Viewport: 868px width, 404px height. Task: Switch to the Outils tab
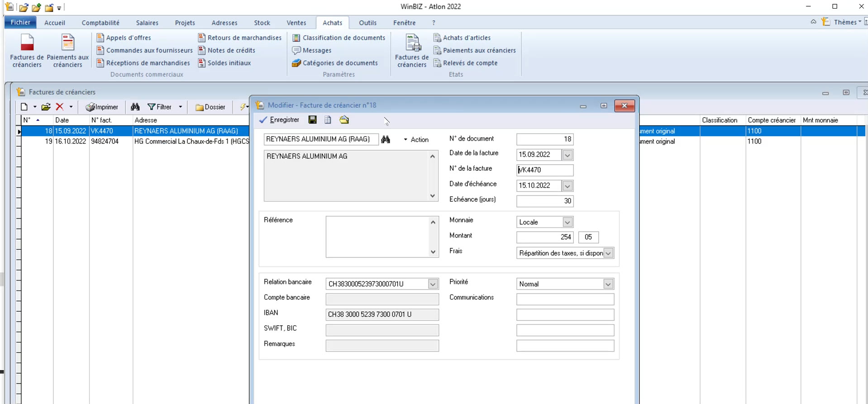click(x=368, y=23)
